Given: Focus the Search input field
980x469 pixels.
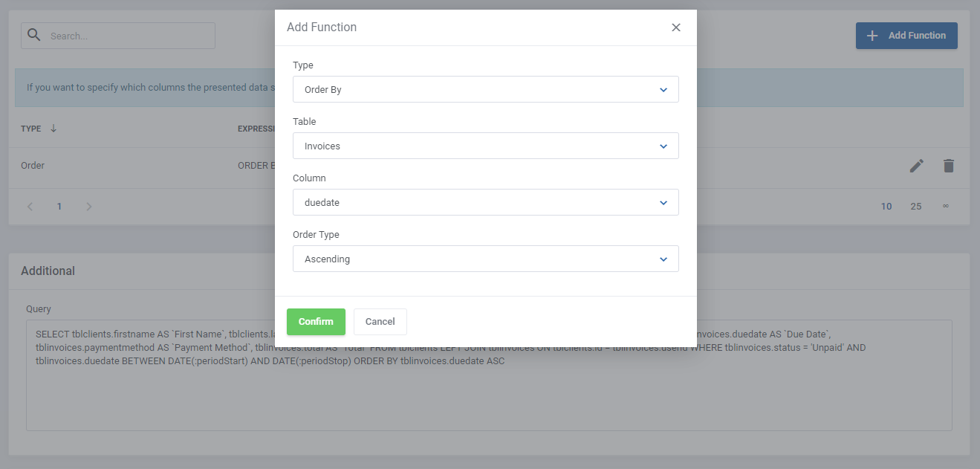Looking at the screenshot, I should pos(126,36).
